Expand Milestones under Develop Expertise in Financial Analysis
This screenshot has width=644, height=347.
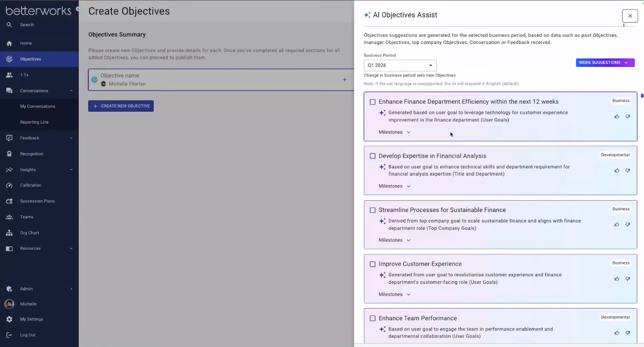point(394,186)
